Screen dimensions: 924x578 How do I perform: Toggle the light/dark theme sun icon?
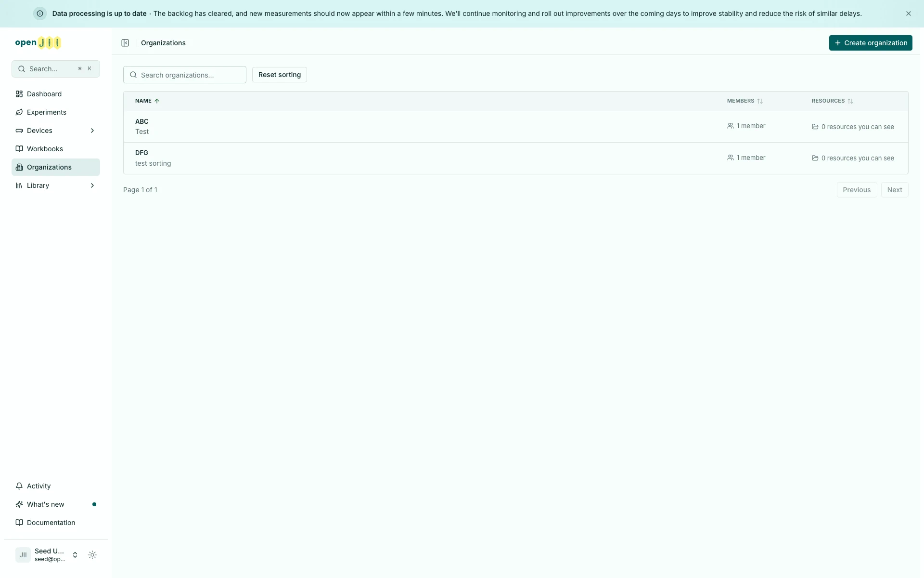(x=92, y=555)
